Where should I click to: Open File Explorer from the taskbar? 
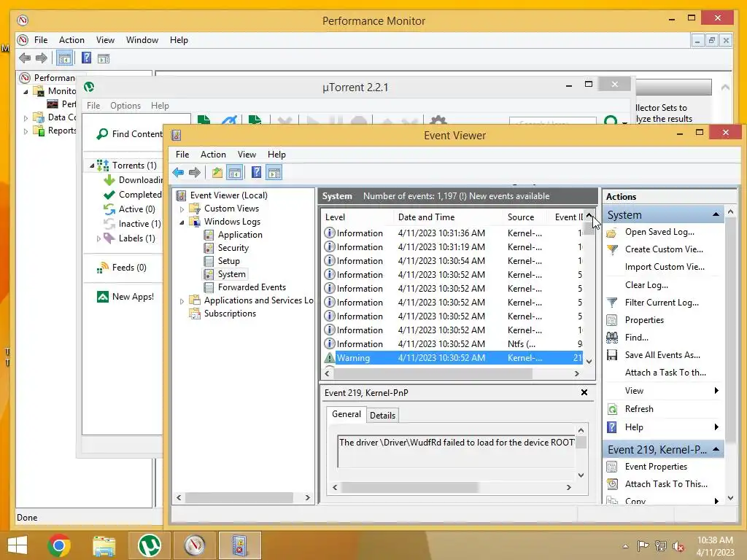point(104,545)
